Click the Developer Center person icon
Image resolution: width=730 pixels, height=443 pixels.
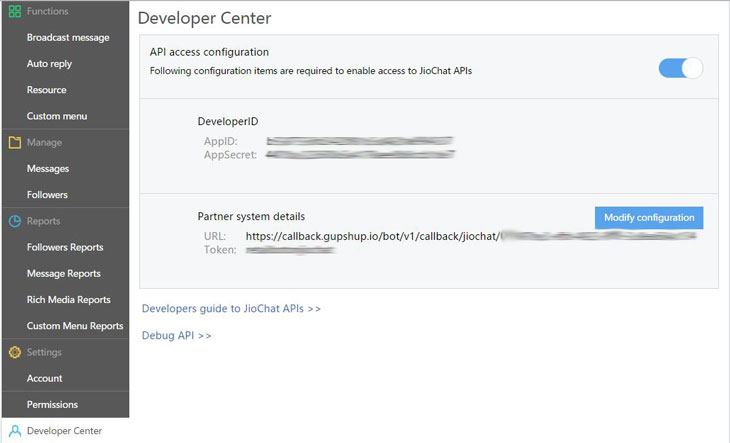coord(15,431)
